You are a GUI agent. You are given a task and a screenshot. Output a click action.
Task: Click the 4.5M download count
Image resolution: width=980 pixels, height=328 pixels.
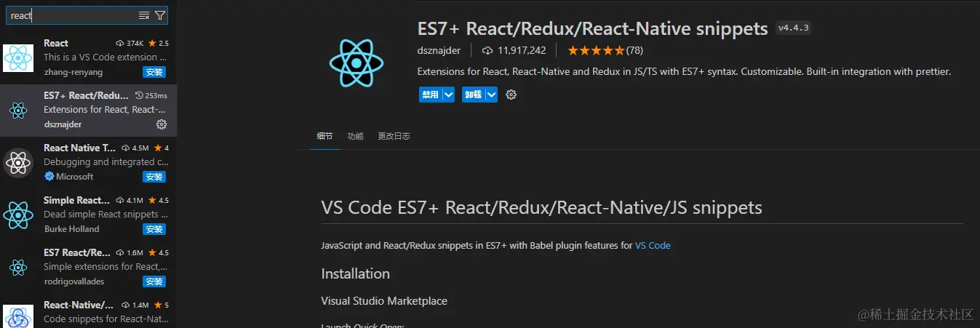[135, 148]
